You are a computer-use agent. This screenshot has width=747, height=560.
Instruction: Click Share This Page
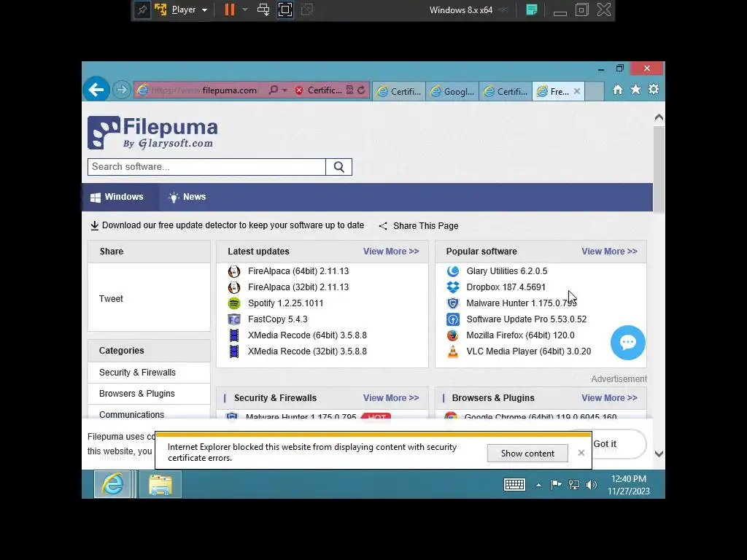pos(419,226)
